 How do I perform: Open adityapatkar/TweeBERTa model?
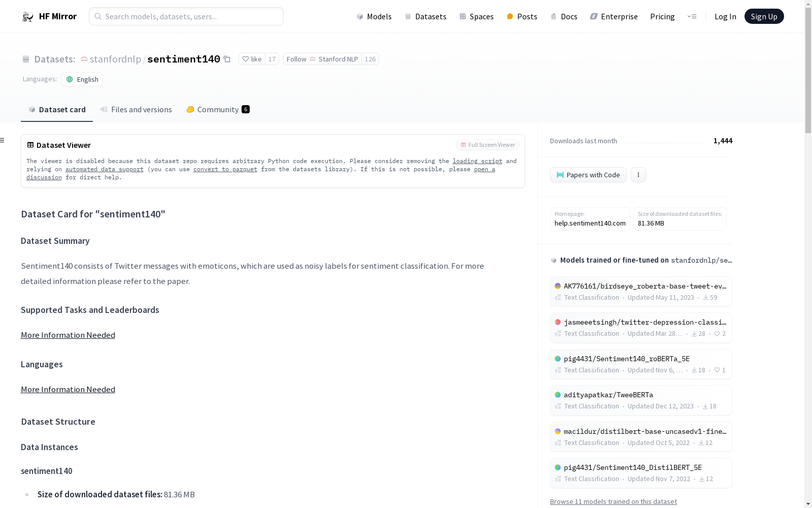[641, 400]
